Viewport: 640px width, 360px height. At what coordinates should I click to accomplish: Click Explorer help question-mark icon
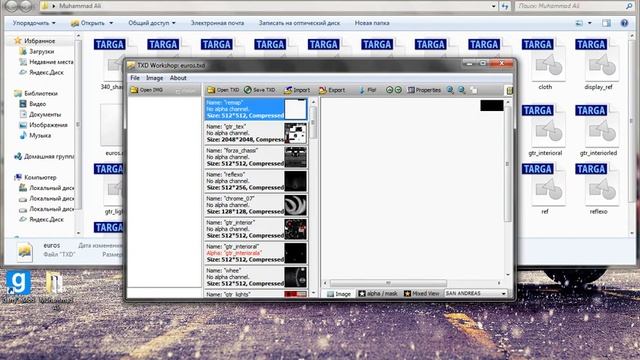tap(624, 23)
